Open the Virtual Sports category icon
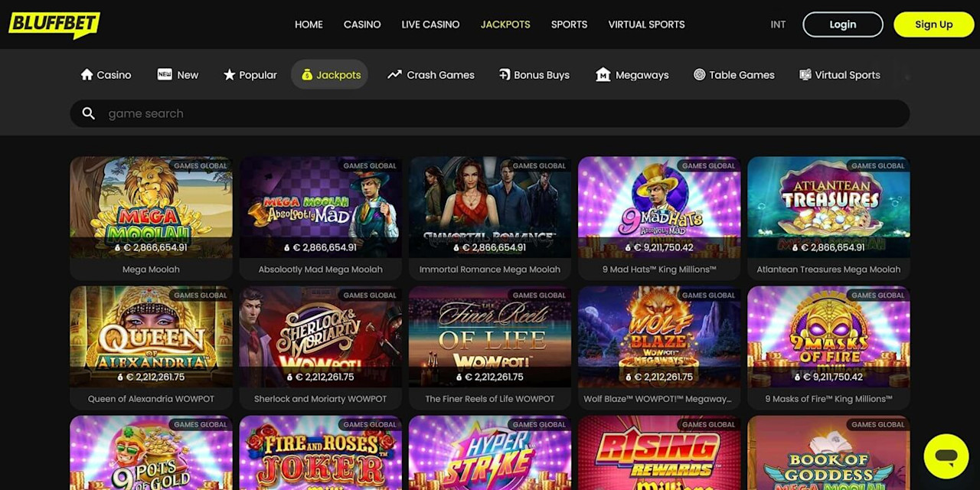The width and height of the screenshot is (980, 490). 805,74
